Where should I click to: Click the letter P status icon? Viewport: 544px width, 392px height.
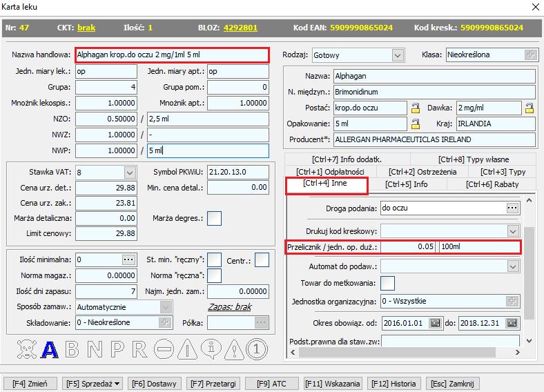click(117, 349)
